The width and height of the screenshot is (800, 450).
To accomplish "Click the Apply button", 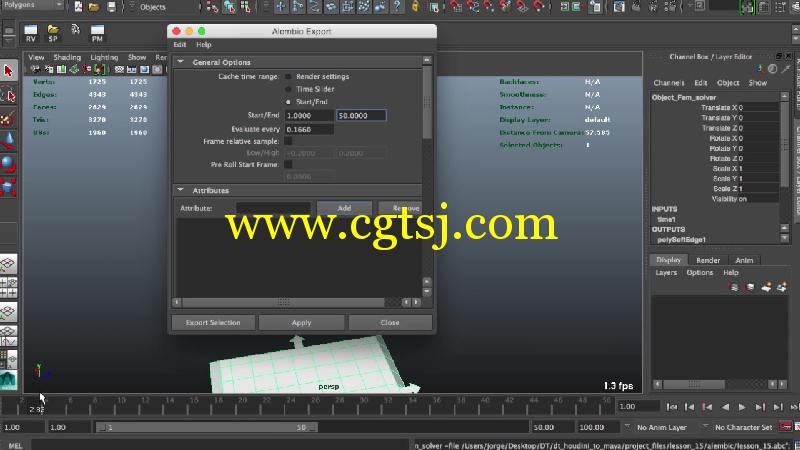I will click(301, 322).
